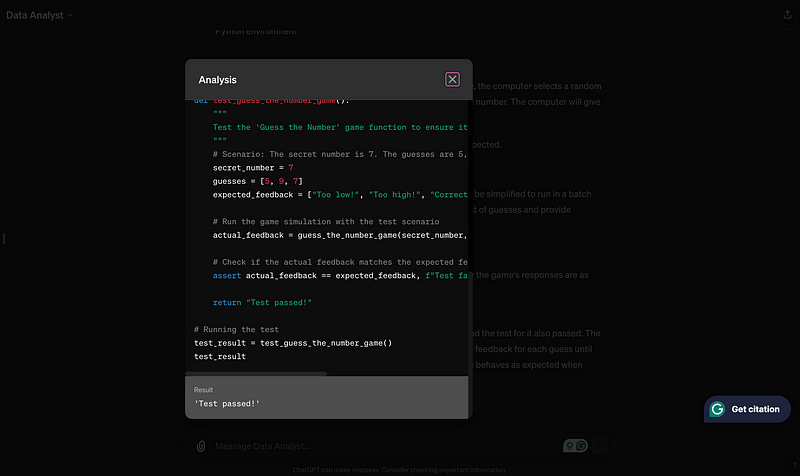Click the Grammarly widget in message box

575,446
